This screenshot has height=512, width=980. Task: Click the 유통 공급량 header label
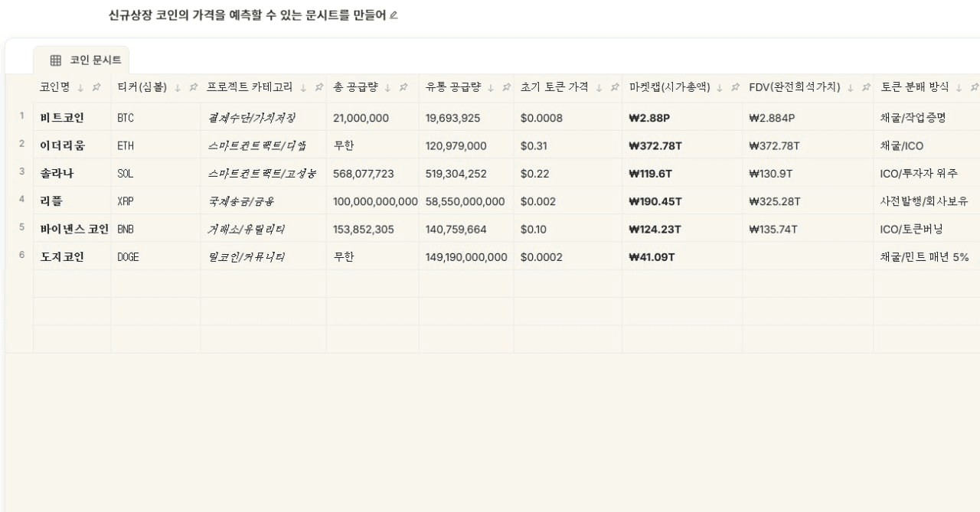click(x=453, y=87)
